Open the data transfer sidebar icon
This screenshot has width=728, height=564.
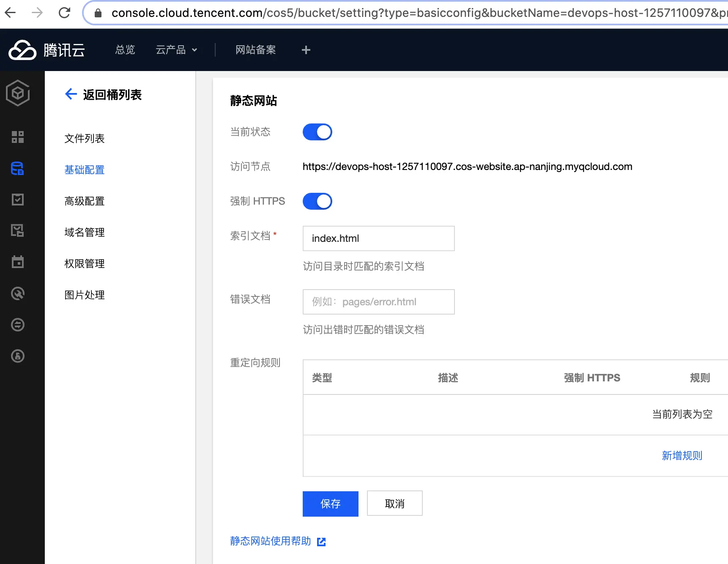coord(17,325)
